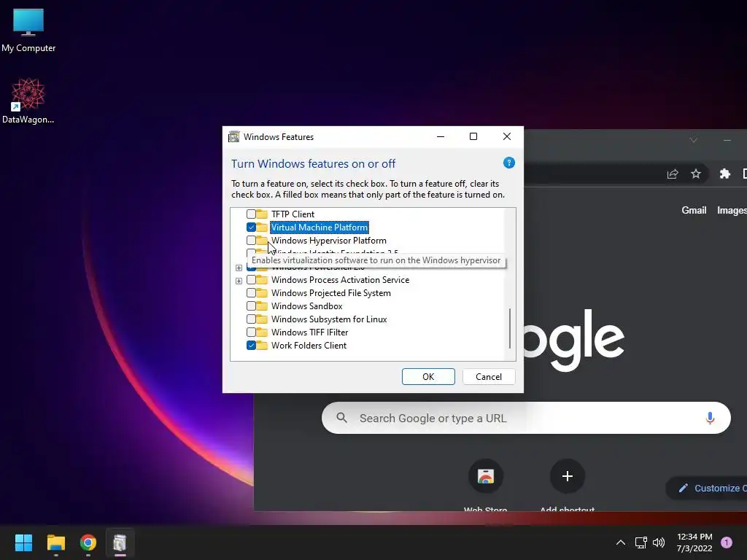Open File Explorer from the taskbar

55,542
